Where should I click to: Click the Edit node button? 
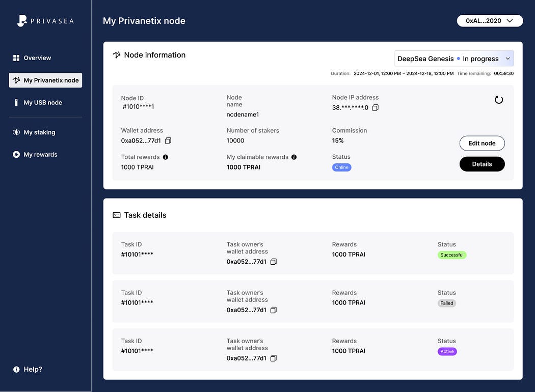click(x=482, y=143)
